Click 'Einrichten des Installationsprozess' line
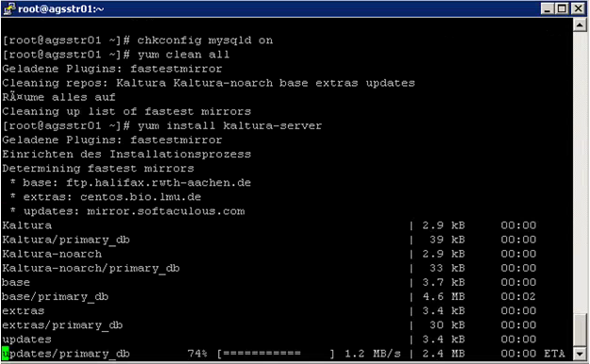This screenshot has height=364, width=590. (126, 154)
